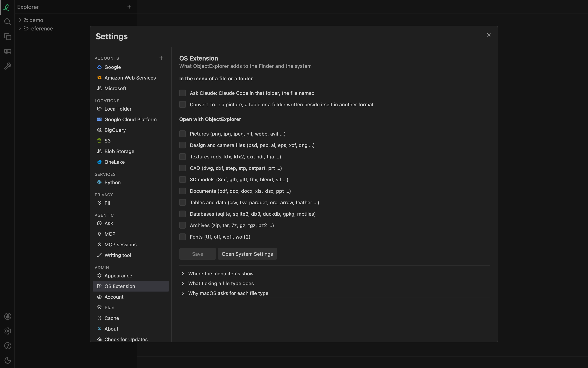Expand the demo folder
Screen dimensions: 588x368
20,20
